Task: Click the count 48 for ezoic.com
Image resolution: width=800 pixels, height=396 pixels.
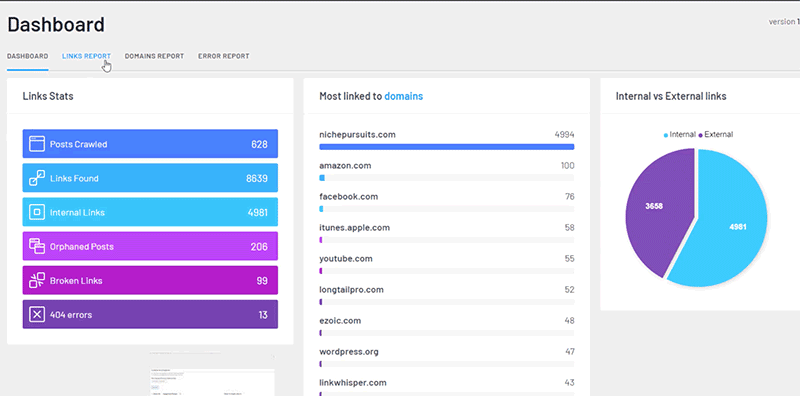Action: [569, 321]
